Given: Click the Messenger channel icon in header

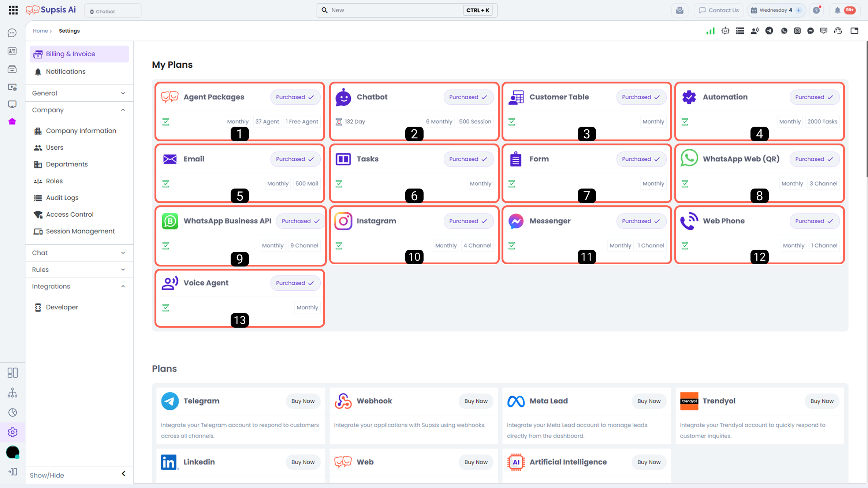Looking at the screenshot, I should [811, 31].
